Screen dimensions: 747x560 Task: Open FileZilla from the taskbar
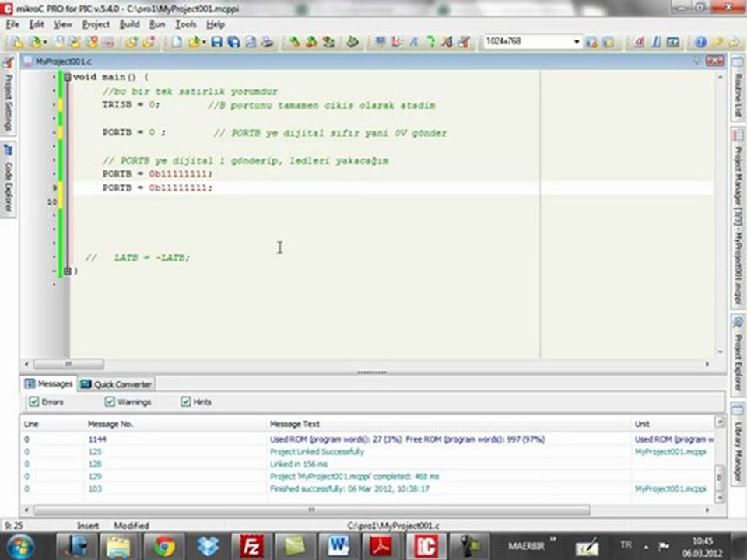pyautogui.click(x=251, y=547)
